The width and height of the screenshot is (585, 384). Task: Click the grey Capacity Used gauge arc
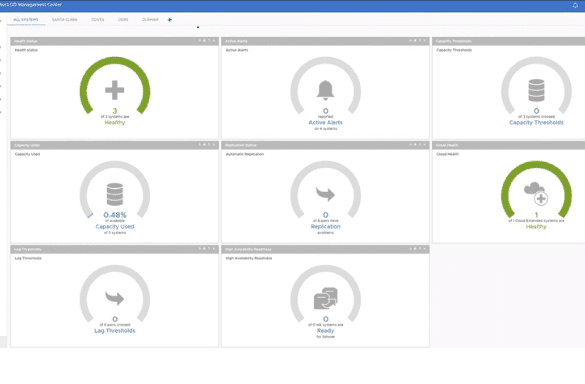click(115, 165)
